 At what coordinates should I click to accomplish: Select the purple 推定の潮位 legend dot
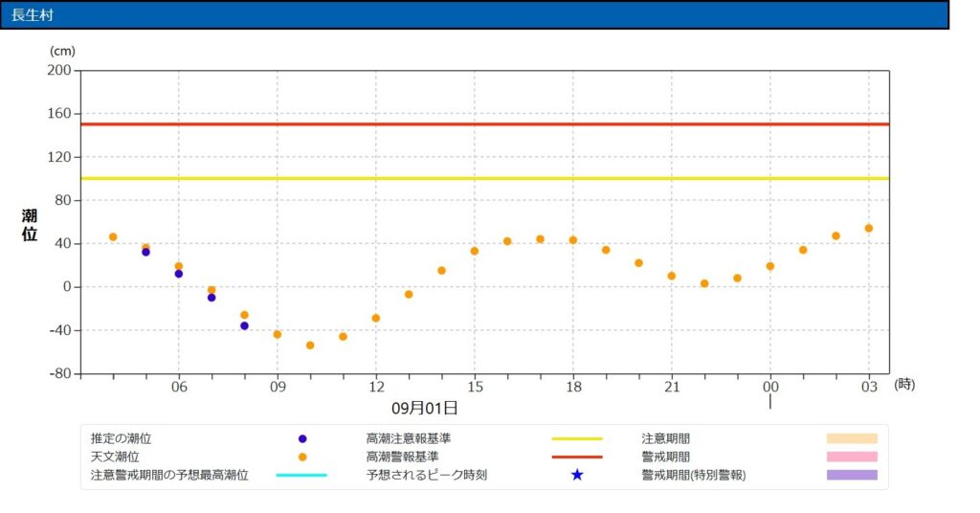(302, 438)
